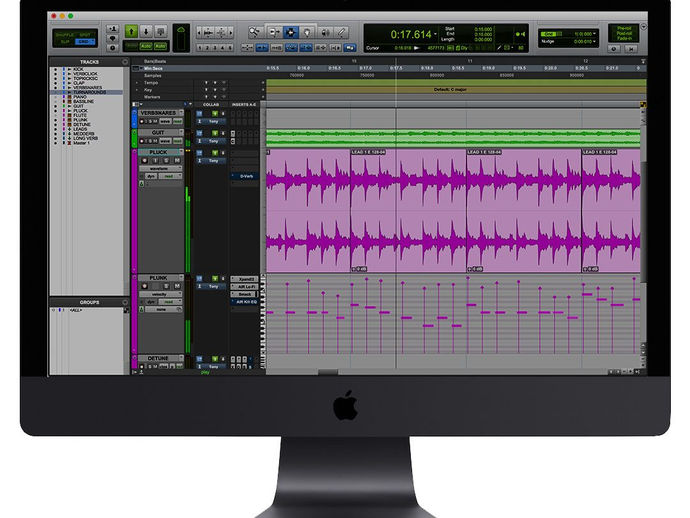Click the download arrow button
This screenshot has width=690, height=518.
pos(146,31)
